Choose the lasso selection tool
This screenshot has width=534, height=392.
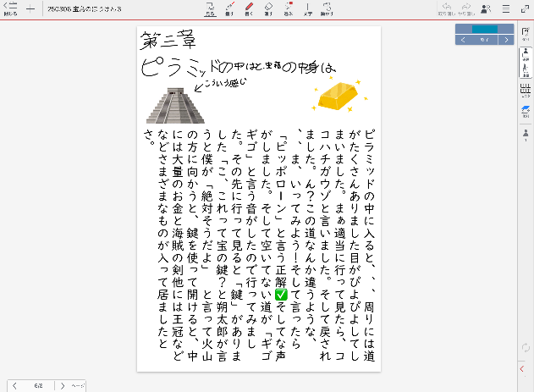tap(289, 9)
